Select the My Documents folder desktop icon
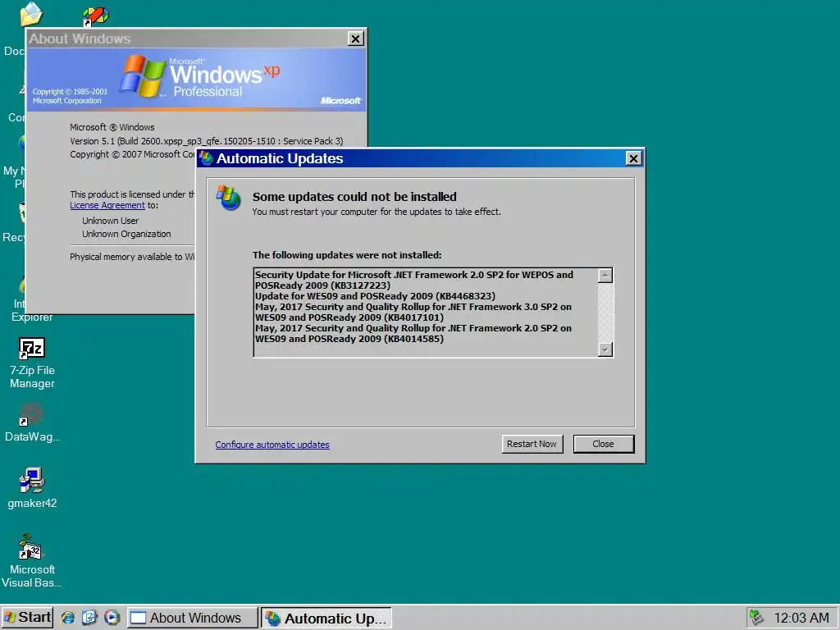Screen dimensions: 840x630 click(30, 14)
